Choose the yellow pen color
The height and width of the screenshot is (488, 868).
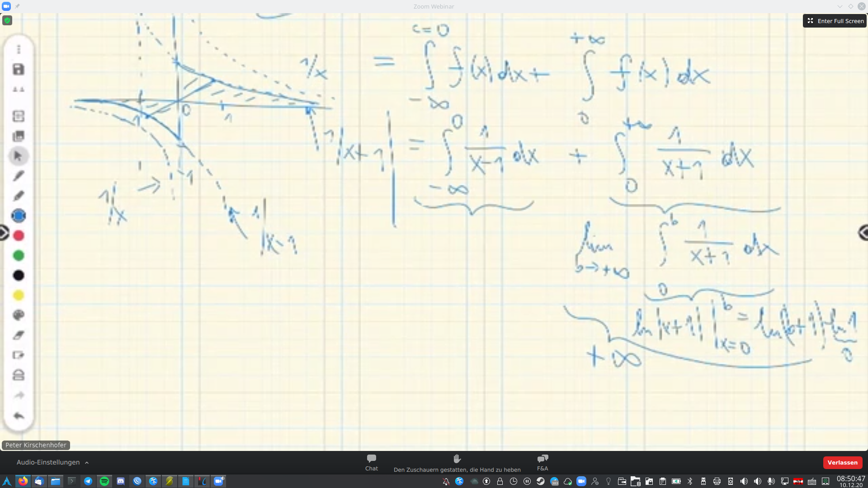(19, 295)
